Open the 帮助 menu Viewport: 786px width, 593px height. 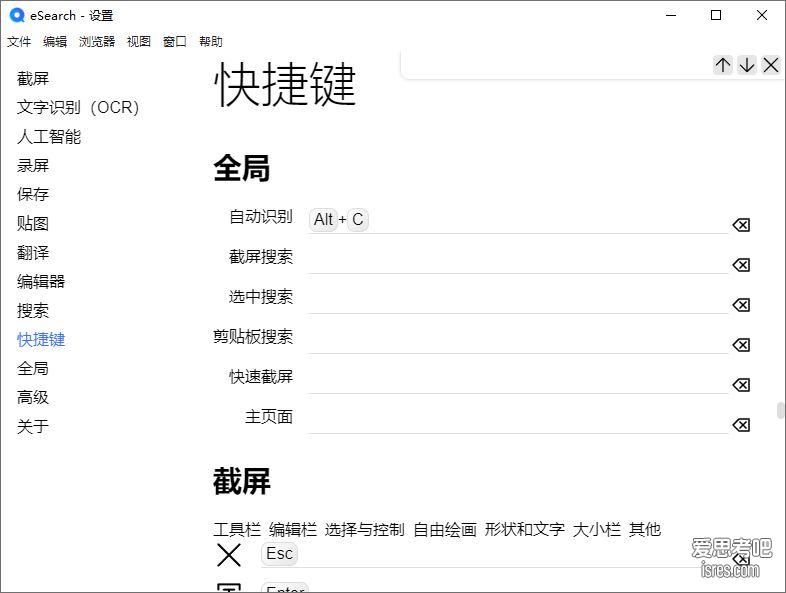coord(211,42)
